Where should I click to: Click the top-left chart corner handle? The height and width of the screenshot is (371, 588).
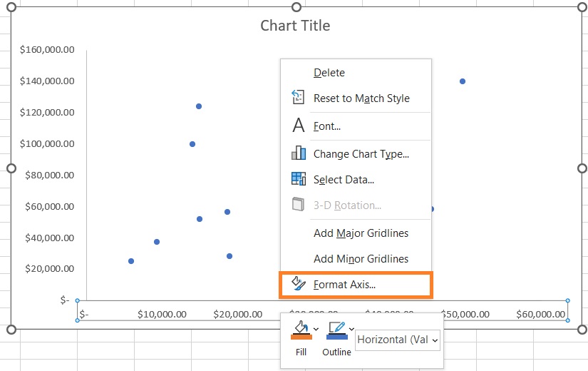tap(11, 6)
